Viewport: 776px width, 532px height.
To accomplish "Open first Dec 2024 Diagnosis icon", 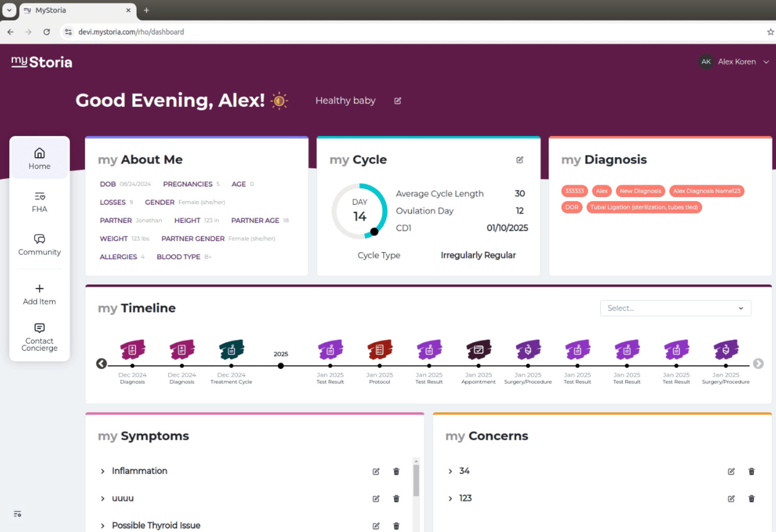I will [x=132, y=350].
